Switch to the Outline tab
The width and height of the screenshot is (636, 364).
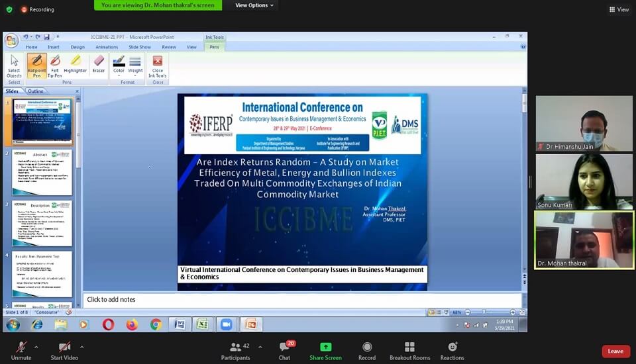pos(36,91)
